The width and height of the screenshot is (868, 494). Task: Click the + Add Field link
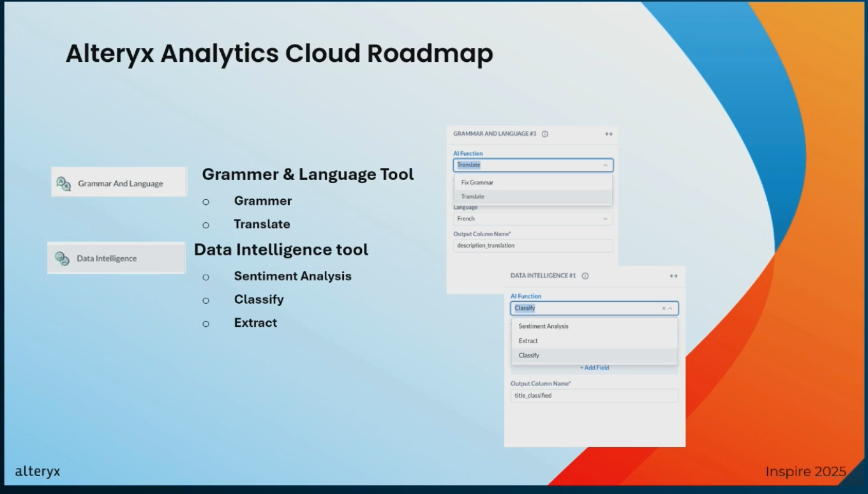[x=594, y=368]
